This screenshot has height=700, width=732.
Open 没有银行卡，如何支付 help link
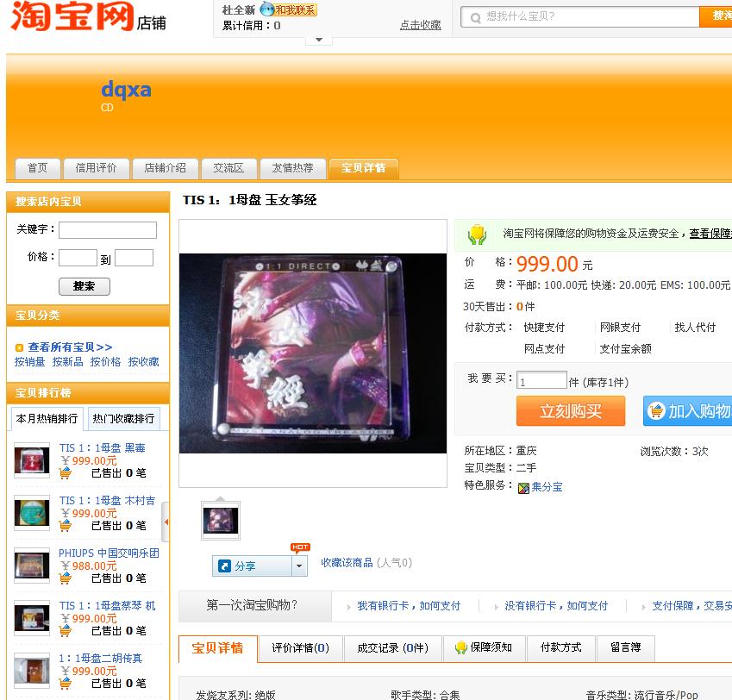(556, 606)
